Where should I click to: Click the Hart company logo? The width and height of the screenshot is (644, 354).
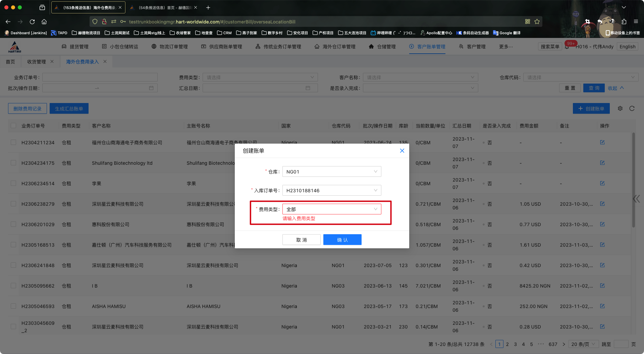pyautogui.click(x=15, y=47)
